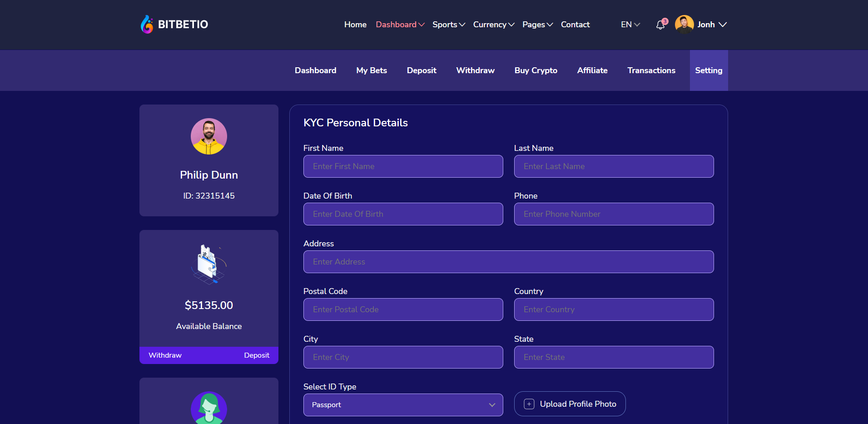The image size is (868, 424).
Task: Open the Select ID Type Passport dropdown
Action: click(x=403, y=405)
